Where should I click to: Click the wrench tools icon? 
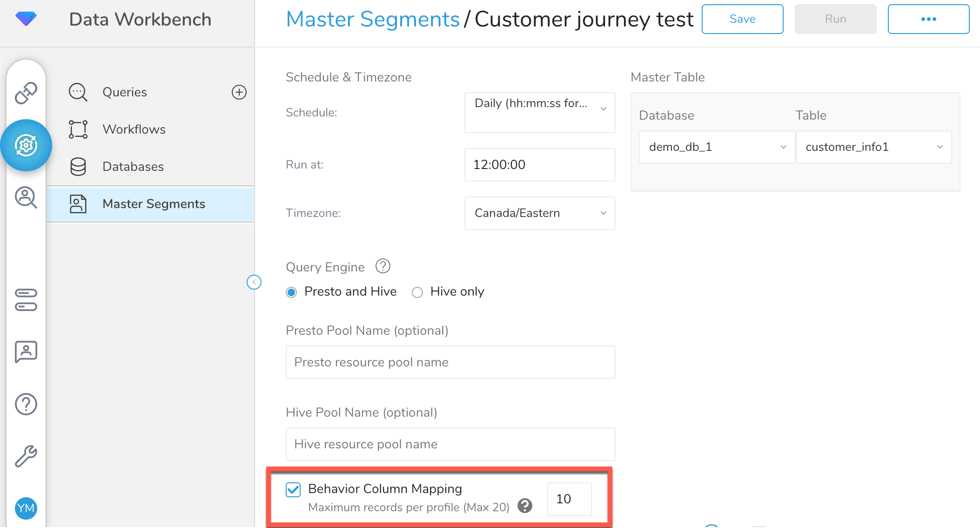pos(26,456)
